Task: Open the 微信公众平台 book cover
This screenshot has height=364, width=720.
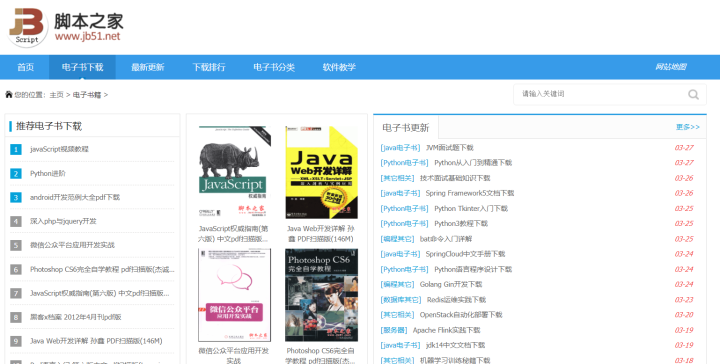Action: coord(234,295)
